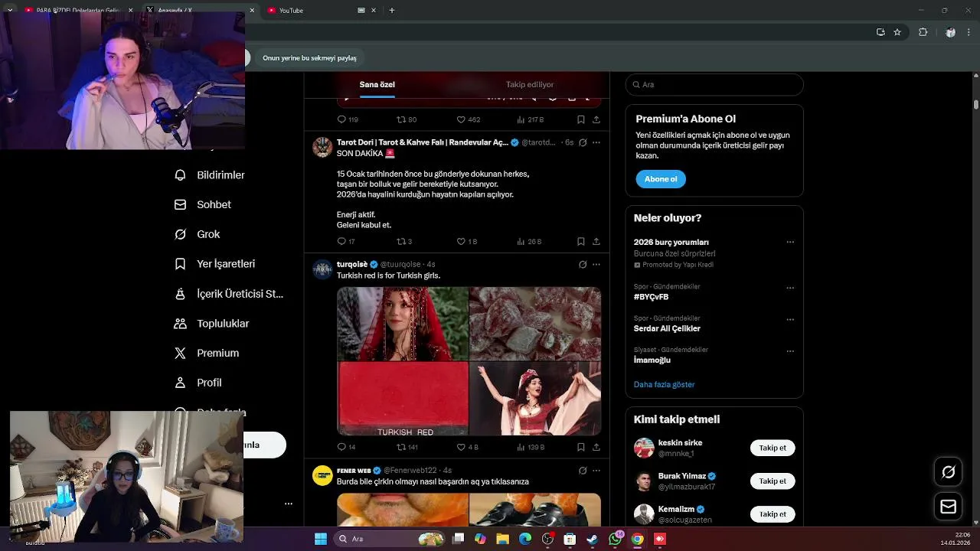Image resolution: width=980 pixels, height=551 pixels.
Task: Focus the Ara search field
Action: pos(714,85)
